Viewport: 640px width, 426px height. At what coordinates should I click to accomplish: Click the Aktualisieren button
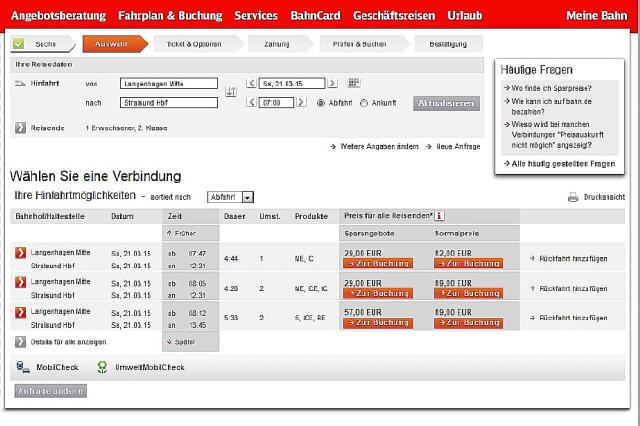tap(446, 103)
